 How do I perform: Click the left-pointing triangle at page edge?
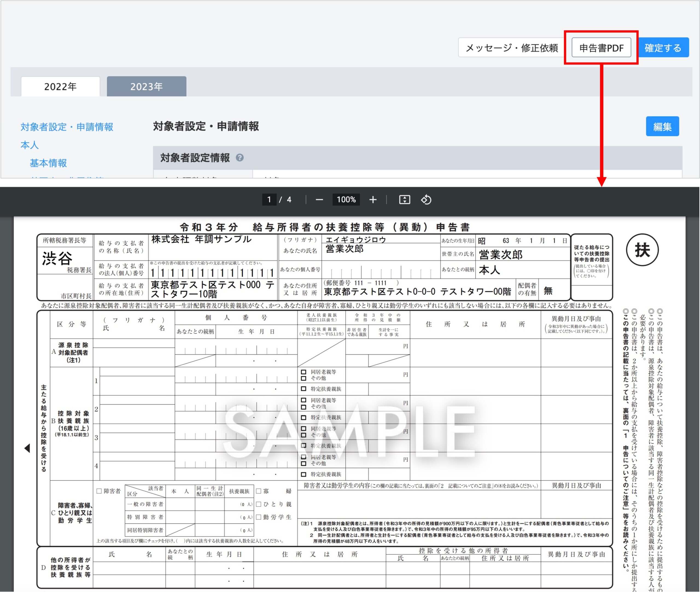[x=27, y=448]
